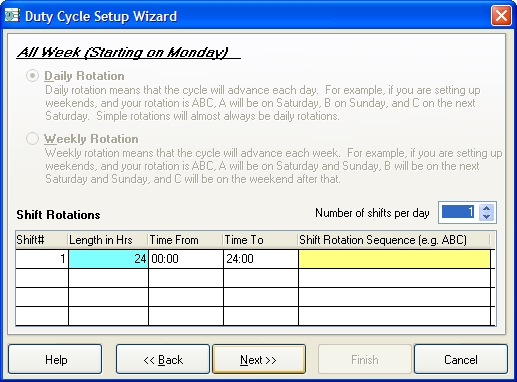
Task: Click the Time To column header
Action: click(x=261, y=240)
